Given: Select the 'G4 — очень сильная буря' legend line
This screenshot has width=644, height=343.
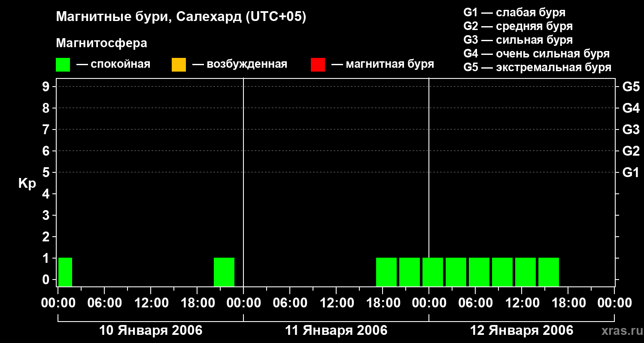Looking at the screenshot, I should pyautogui.click(x=537, y=54).
